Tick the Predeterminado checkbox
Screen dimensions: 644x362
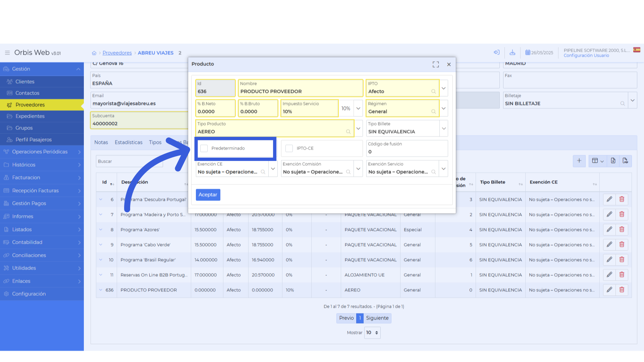204,148
